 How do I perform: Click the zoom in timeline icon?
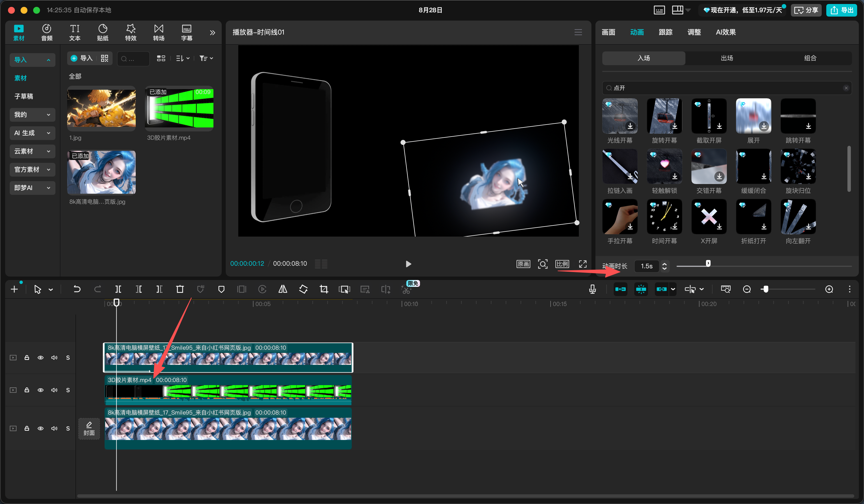tap(829, 289)
